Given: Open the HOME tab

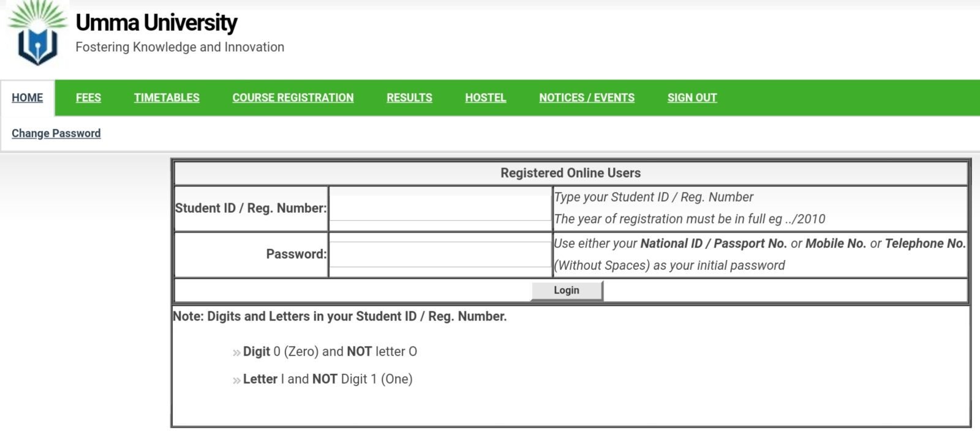Looking at the screenshot, I should coord(28,98).
